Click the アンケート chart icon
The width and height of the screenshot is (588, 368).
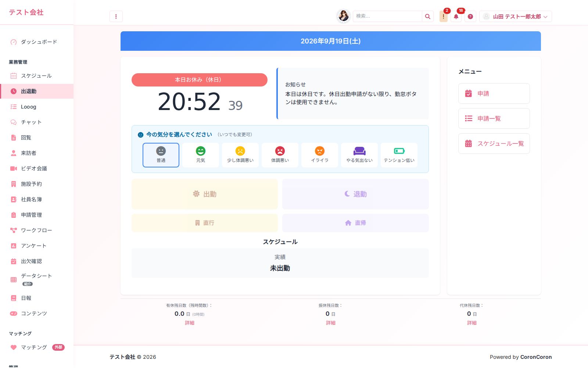14,246
